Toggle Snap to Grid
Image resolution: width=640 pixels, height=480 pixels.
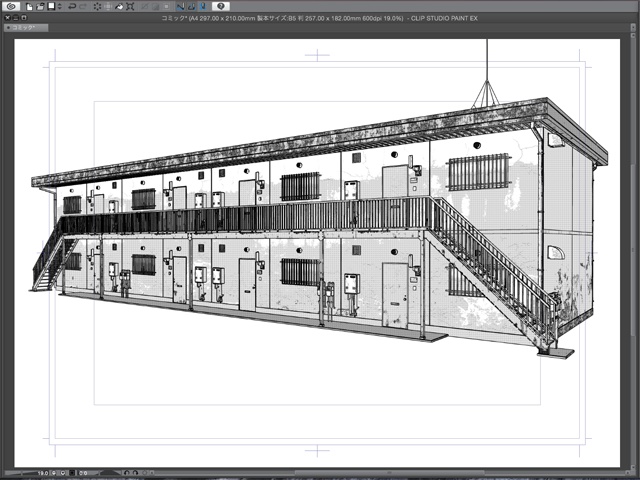[203, 6]
